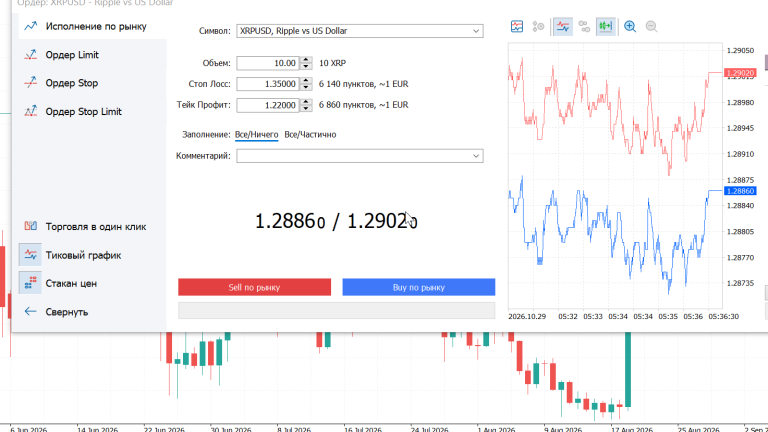The width and height of the screenshot is (768, 432).
Task: Click the blue bid price tag 1.28860
Action: 740,191
